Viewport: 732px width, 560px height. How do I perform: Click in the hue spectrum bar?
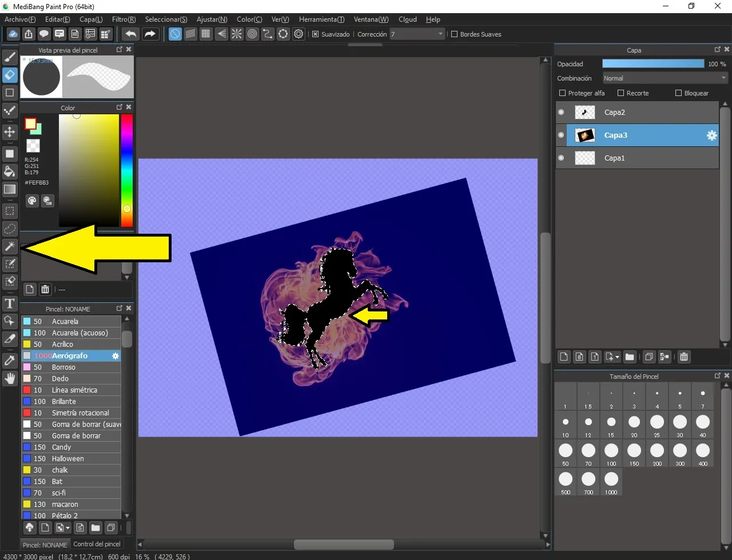tap(127, 170)
